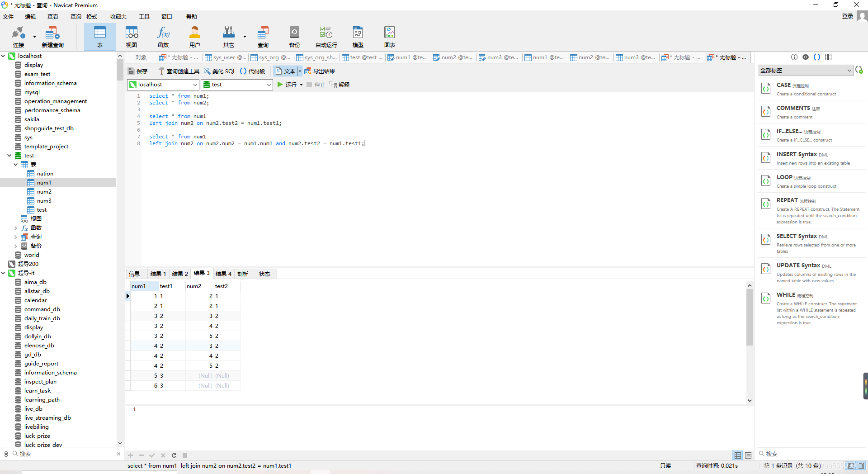Beautify SQL with 美化 SQL
The width and height of the screenshot is (868, 474).
220,71
